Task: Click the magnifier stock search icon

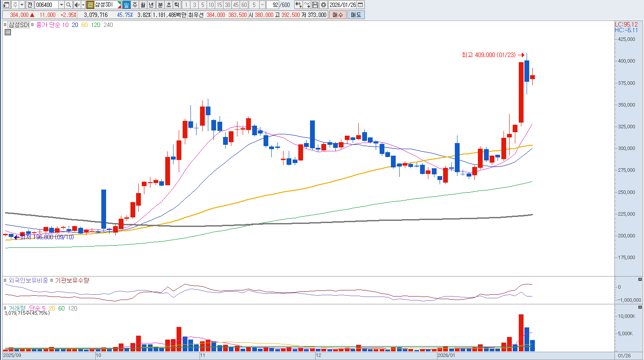Action: (x=69, y=5)
